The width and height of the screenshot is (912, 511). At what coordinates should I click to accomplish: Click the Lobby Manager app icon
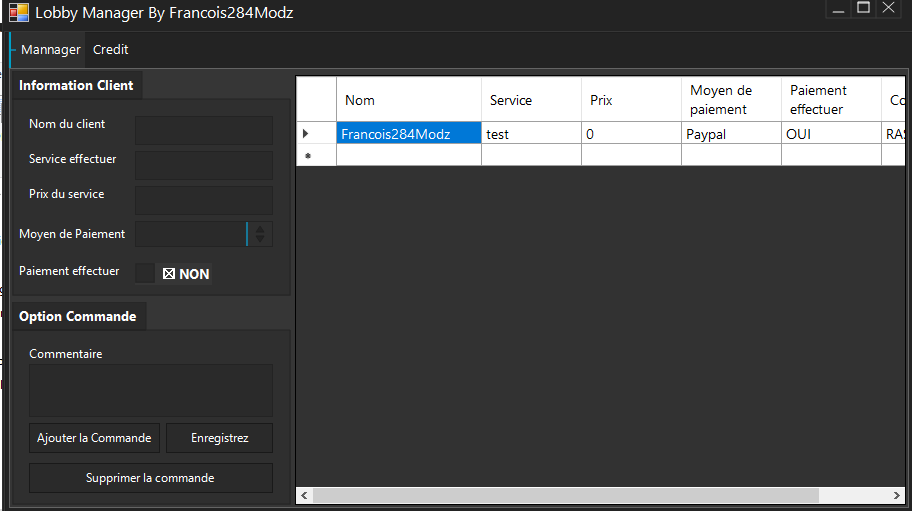tap(19, 12)
